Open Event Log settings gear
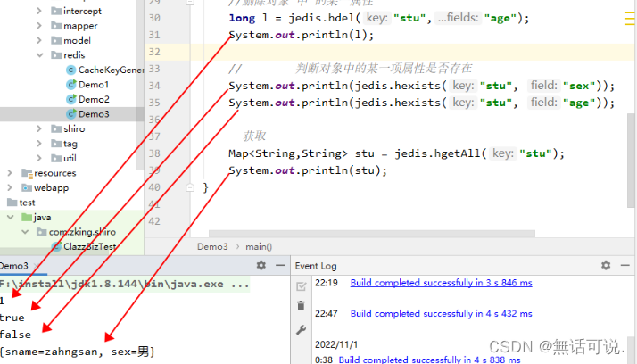The image size is (637, 364). tap(606, 265)
